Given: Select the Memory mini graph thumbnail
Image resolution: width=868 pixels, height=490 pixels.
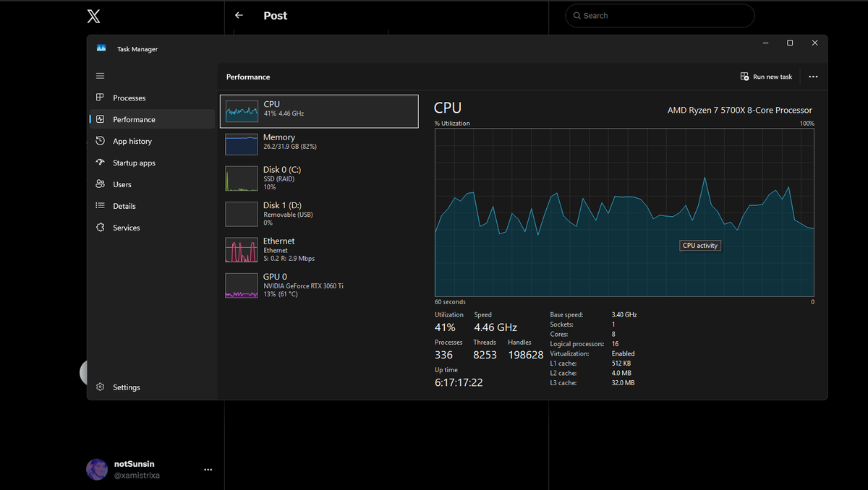Looking at the screenshot, I should (242, 144).
